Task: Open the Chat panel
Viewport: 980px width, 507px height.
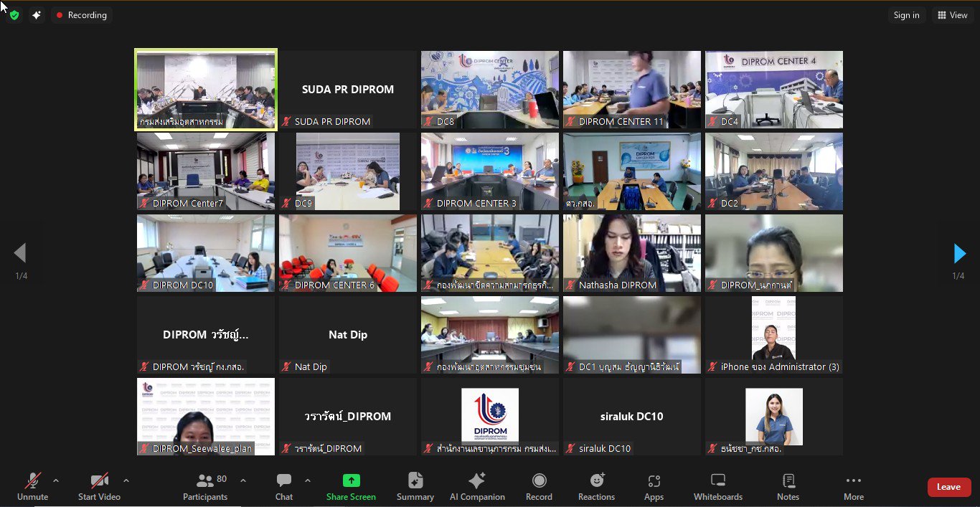Action: pyautogui.click(x=284, y=487)
